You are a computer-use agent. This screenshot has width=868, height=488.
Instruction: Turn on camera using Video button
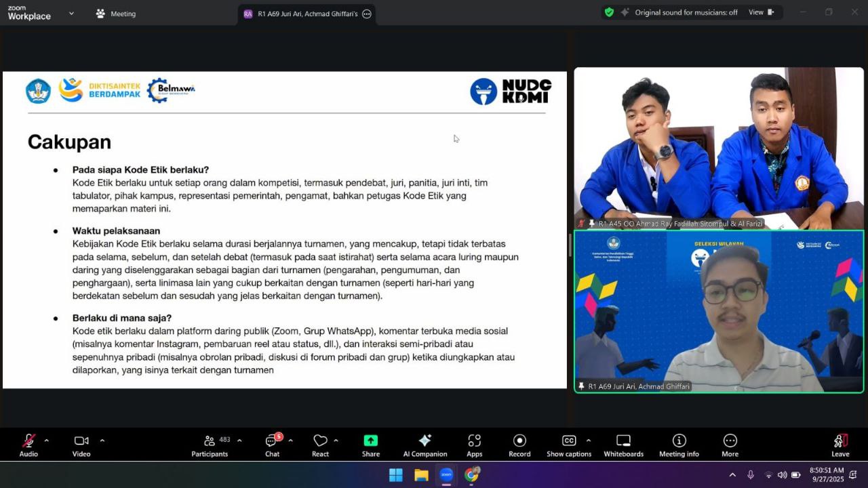pyautogui.click(x=81, y=445)
